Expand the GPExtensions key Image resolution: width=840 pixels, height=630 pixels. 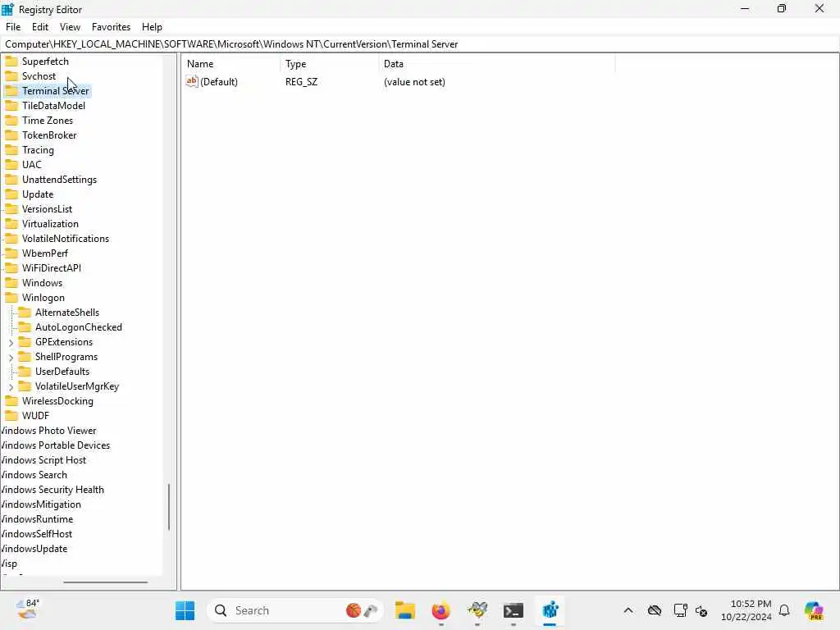pyautogui.click(x=11, y=342)
